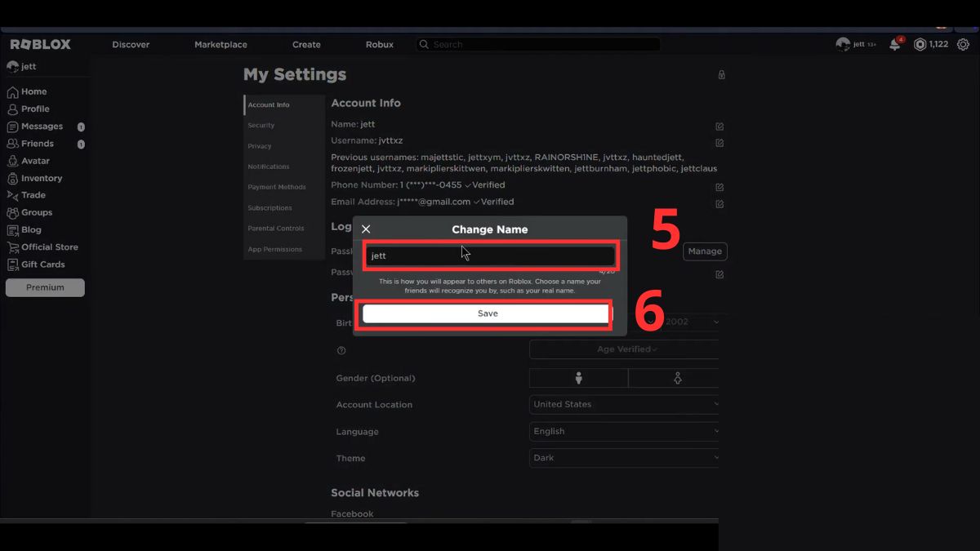Click the Email Address text

422,202
